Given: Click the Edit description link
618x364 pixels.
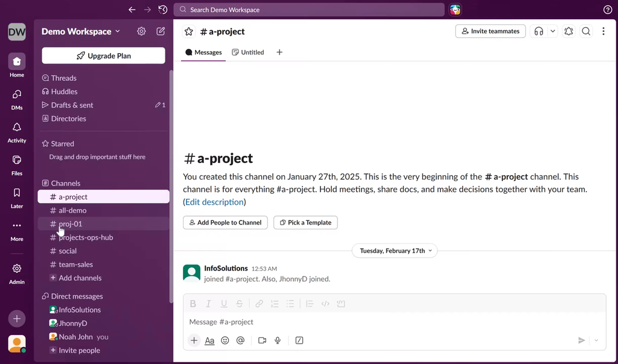Looking at the screenshot, I should [214, 202].
